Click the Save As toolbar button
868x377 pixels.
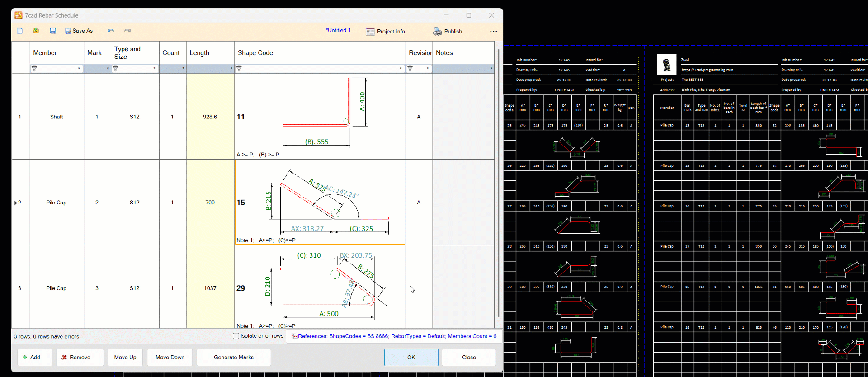pyautogui.click(x=79, y=31)
